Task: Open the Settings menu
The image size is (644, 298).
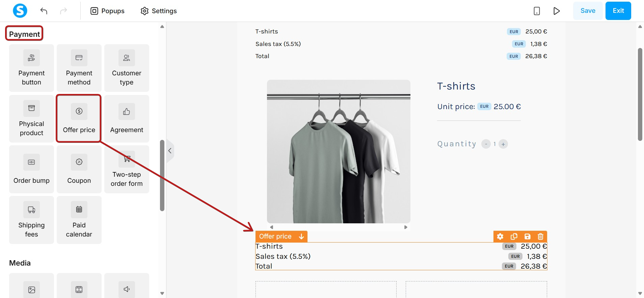Action: tap(159, 11)
